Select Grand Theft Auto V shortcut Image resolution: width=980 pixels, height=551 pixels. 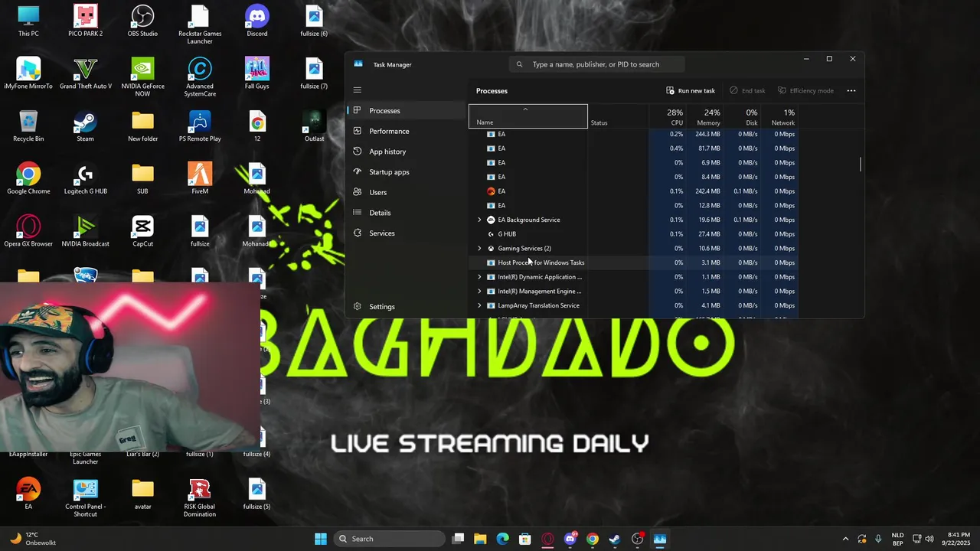[85, 73]
